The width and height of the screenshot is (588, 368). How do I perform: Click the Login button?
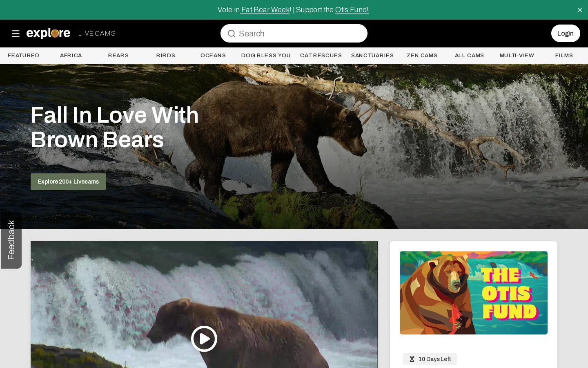[x=566, y=34]
